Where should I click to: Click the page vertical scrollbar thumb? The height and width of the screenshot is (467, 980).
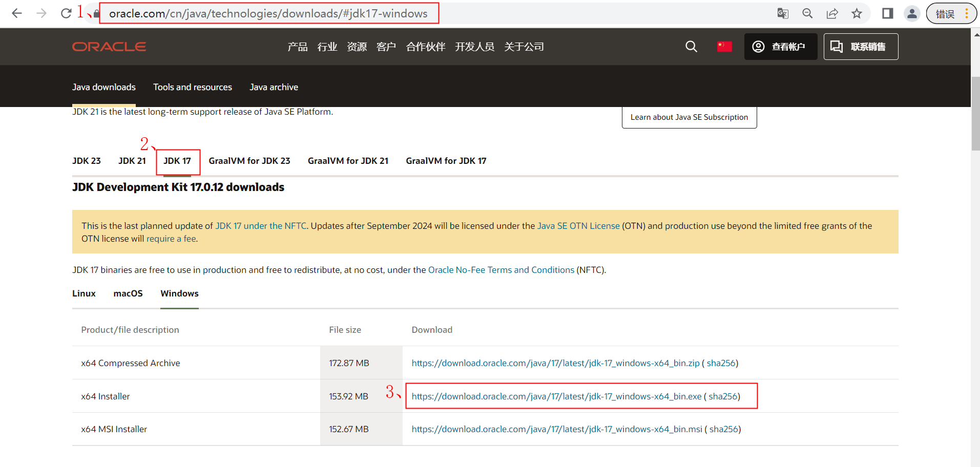pos(975,113)
